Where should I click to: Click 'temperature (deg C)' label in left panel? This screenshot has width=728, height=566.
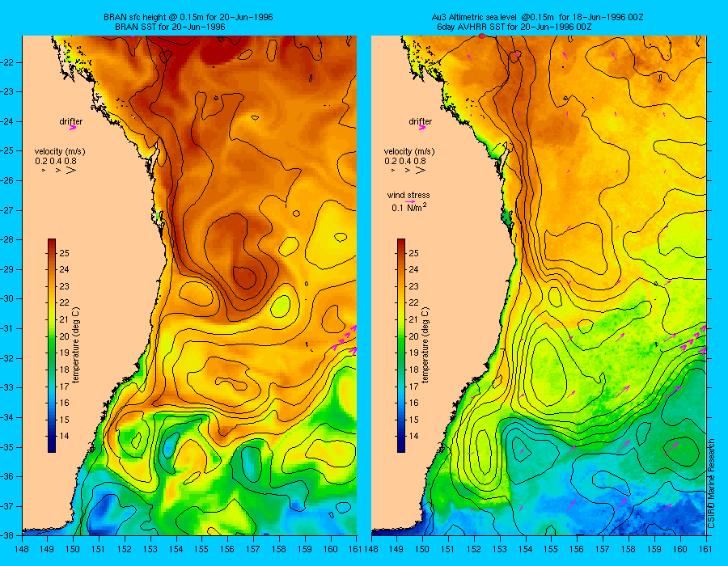76,344
